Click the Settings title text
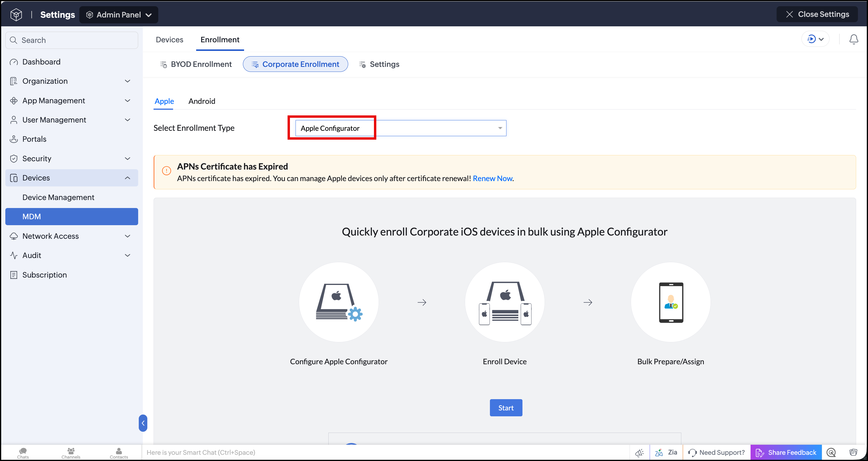The height and width of the screenshot is (461, 868). click(58, 15)
